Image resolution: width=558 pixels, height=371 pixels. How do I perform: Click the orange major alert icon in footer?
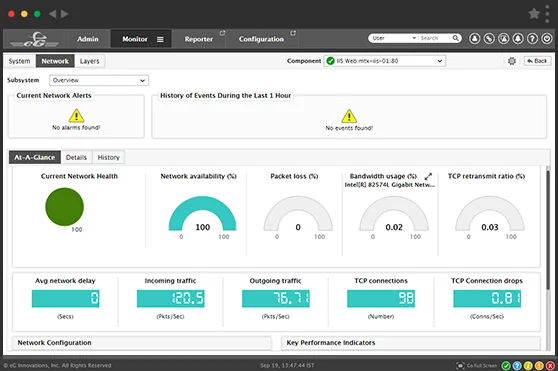pyautogui.click(x=539, y=365)
